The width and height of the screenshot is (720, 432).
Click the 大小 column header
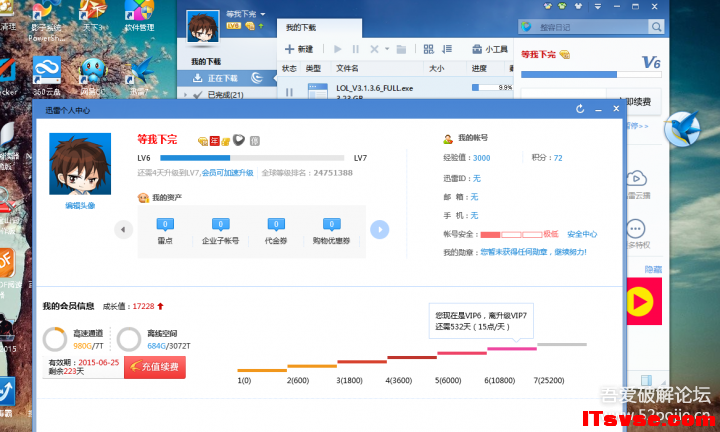click(x=436, y=68)
